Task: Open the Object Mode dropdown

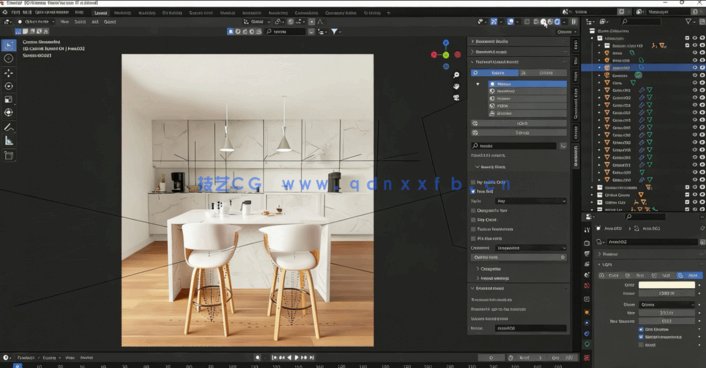Action: pos(36,22)
